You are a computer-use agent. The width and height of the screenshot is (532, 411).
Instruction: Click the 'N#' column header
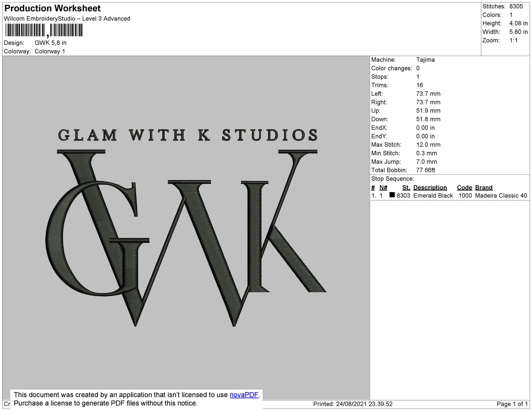[383, 187]
